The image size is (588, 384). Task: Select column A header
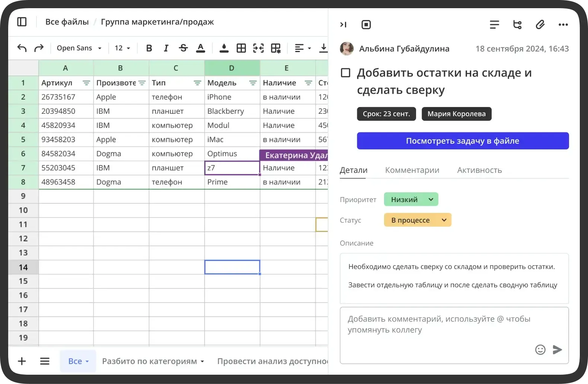[x=66, y=68]
